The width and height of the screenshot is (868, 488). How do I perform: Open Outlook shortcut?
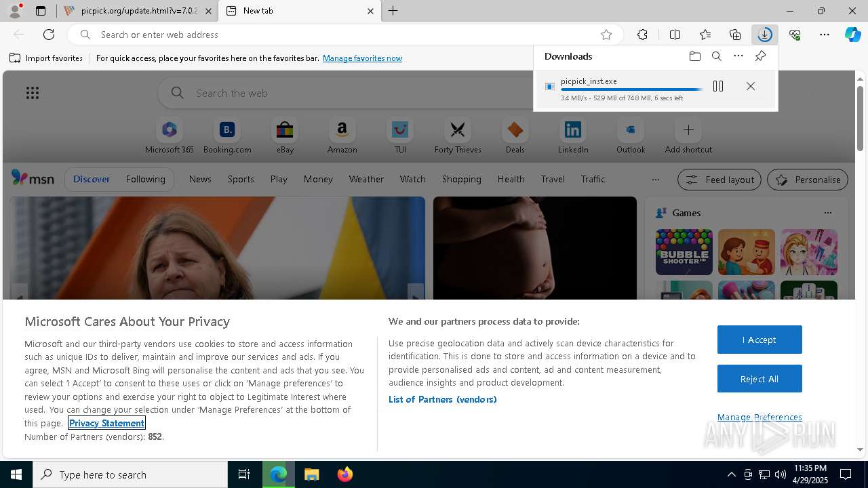pos(631,136)
